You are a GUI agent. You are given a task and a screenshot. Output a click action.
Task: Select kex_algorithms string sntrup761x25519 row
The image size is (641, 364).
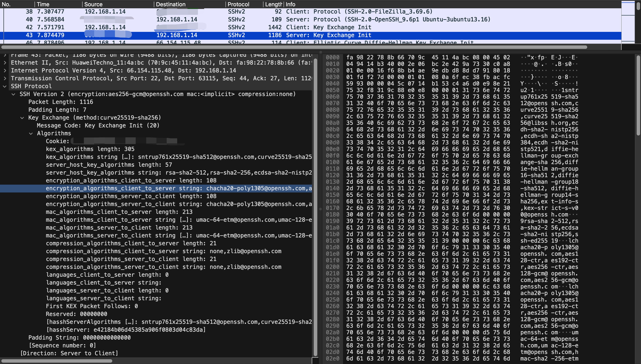(156, 157)
